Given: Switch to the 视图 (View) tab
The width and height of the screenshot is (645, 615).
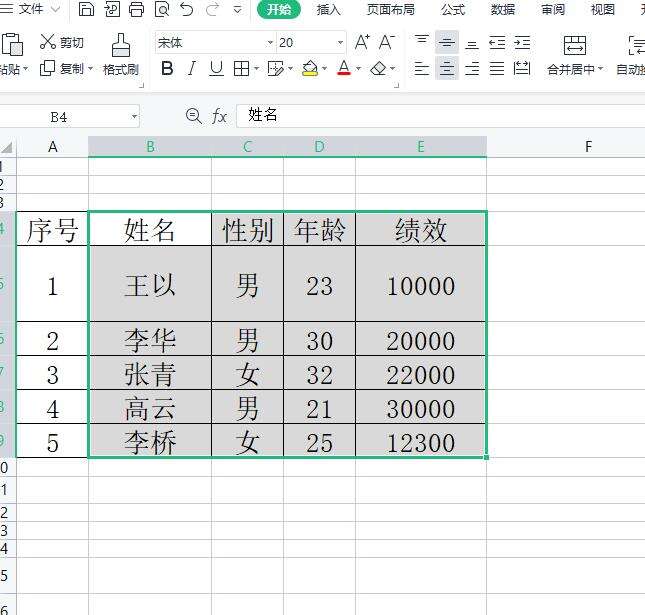Looking at the screenshot, I should click(603, 9).
